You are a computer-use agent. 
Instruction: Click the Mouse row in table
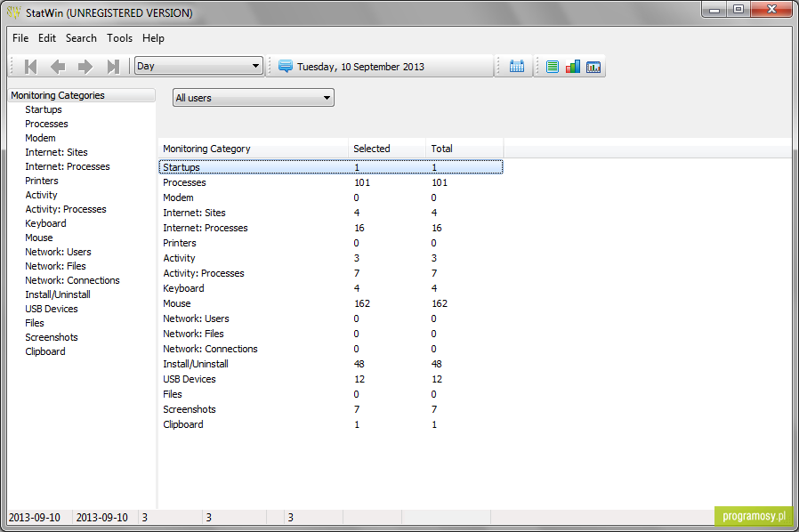(331, 303)
